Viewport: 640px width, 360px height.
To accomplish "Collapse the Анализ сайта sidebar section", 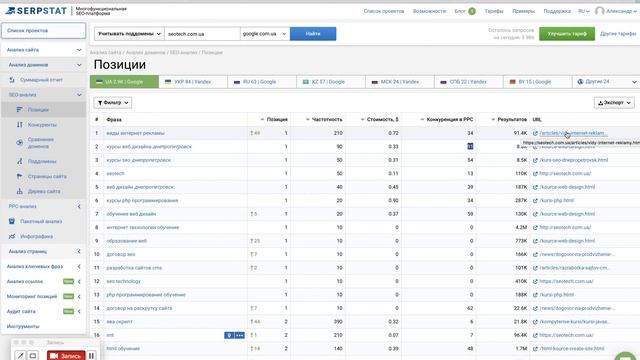I will [79, 50].
